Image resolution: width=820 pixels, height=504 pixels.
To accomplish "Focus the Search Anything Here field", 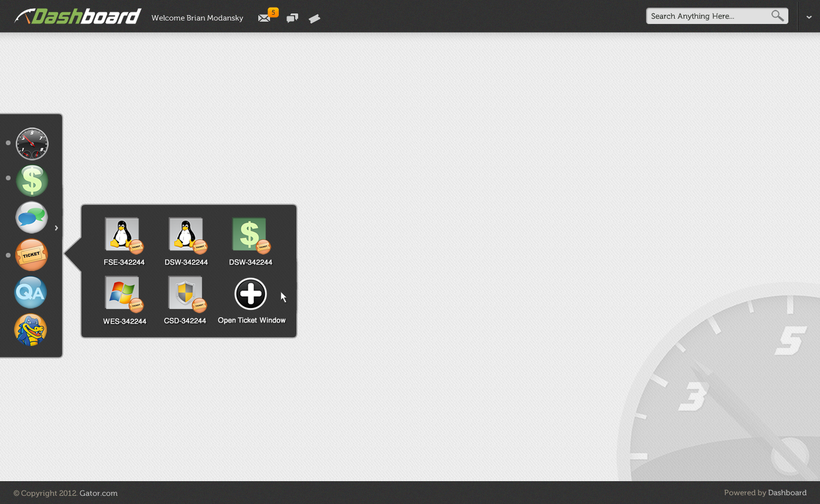I will coord(717,16).
